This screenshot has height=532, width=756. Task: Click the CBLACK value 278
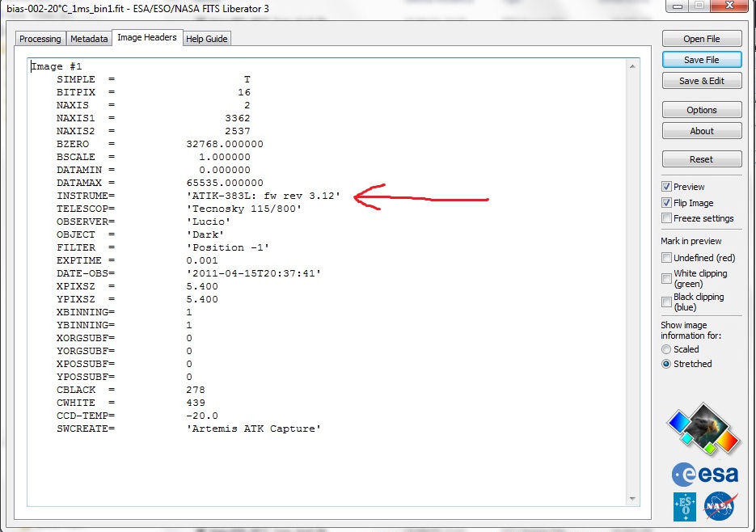coord(196,390)
